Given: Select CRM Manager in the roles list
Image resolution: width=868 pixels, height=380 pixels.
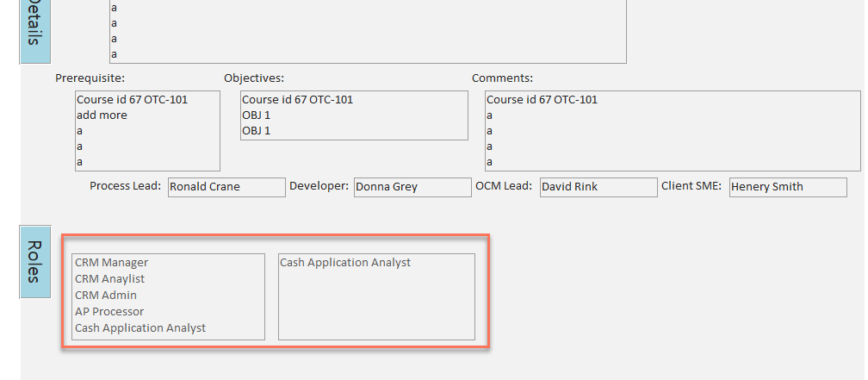Looking at the screenshot, I should 112,263.
